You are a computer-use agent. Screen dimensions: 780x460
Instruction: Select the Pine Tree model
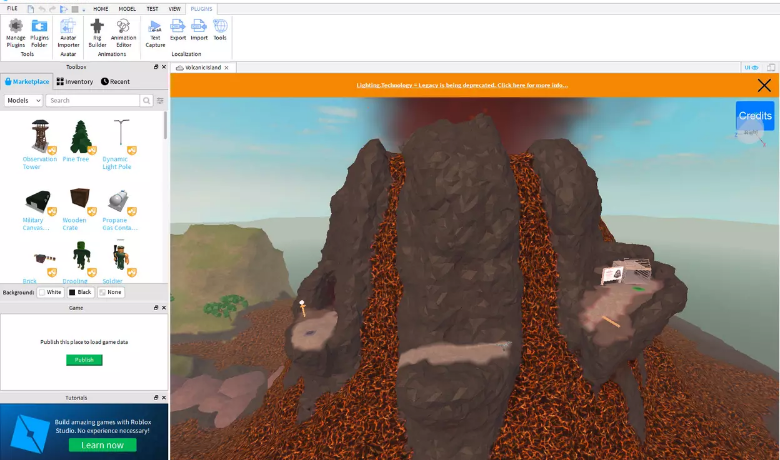point(81,136)
